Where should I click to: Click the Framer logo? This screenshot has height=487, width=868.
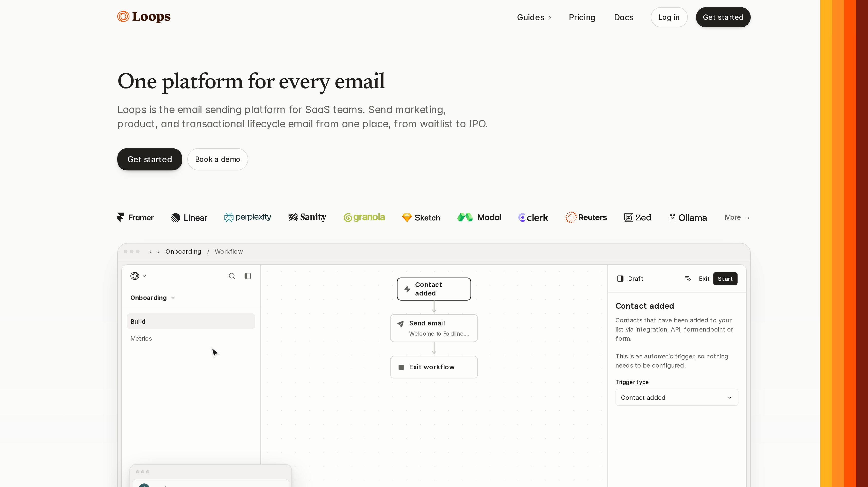[136, 218]
